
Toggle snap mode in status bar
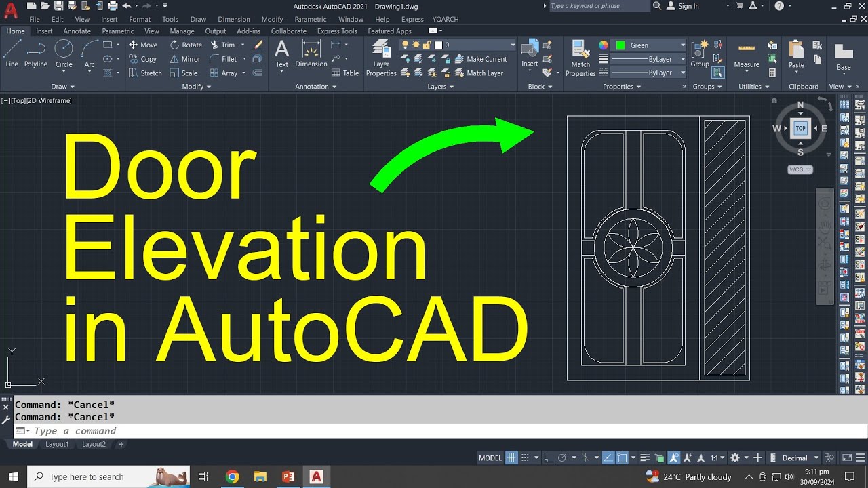(525, 457)
